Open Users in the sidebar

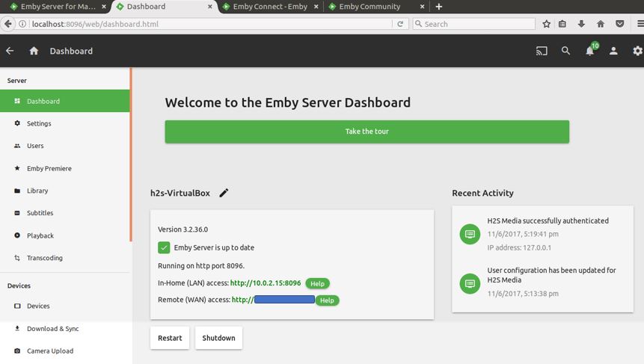[x=65, y=146]
